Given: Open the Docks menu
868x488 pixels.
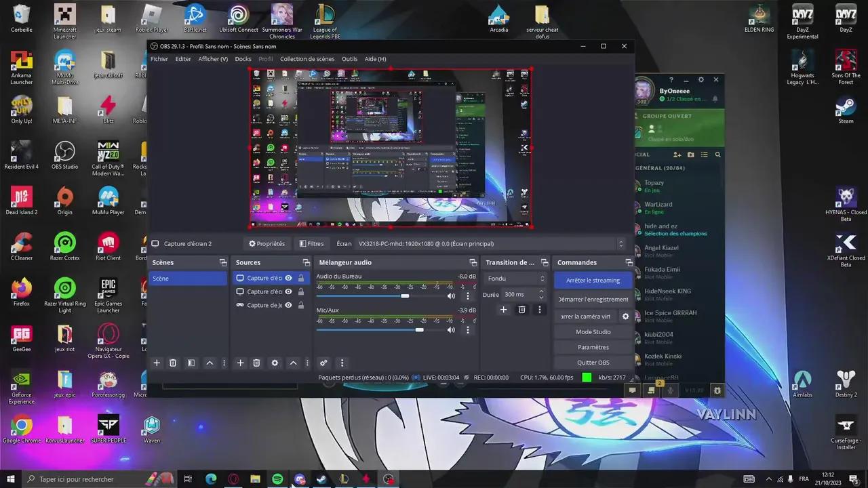Looking at the screenshot, I should 243,59.
